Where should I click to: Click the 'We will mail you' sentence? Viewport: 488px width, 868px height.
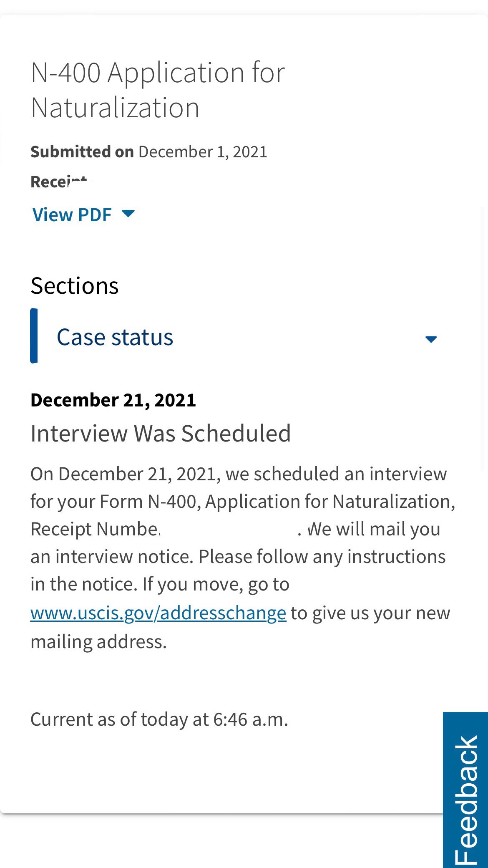[374, 529]
